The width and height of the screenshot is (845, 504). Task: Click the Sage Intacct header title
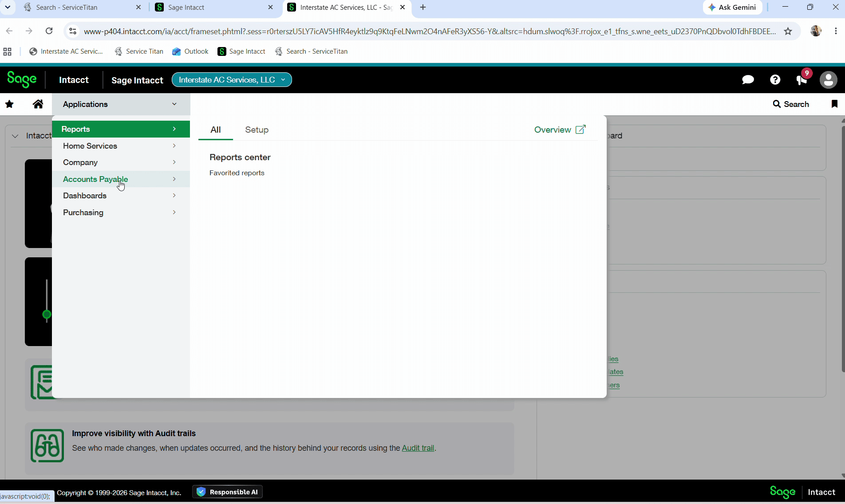tap(137, 80)
